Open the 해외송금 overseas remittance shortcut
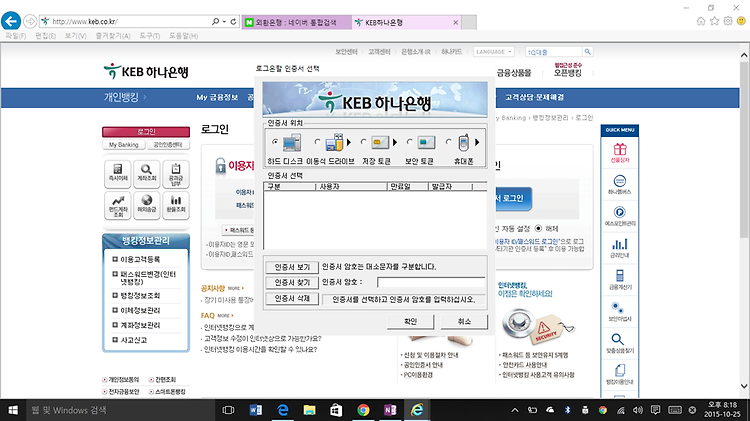The width and height of the screenshot is (750, 421). pos(147,205)
